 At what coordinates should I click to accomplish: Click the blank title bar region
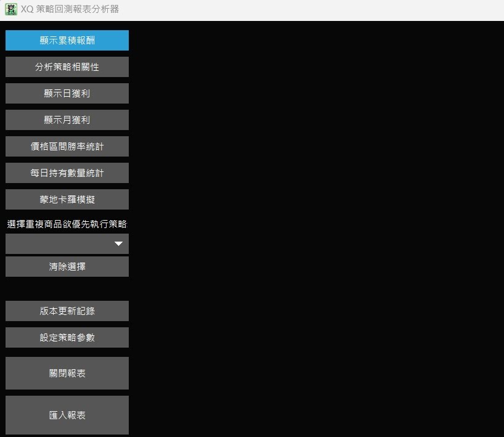click(x=308, y=9)
